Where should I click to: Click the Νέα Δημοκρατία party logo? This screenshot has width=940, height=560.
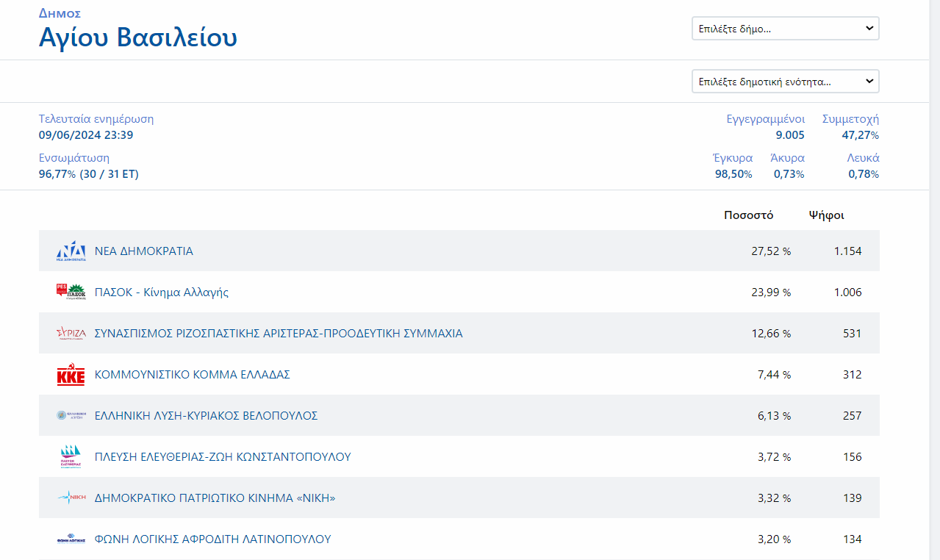click(71, 251)
